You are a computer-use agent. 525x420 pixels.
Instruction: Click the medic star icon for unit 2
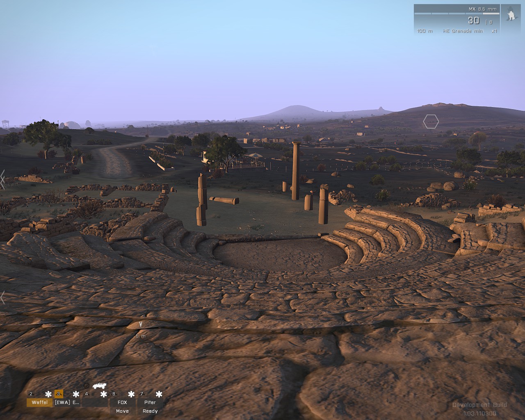tap(48, 394)
